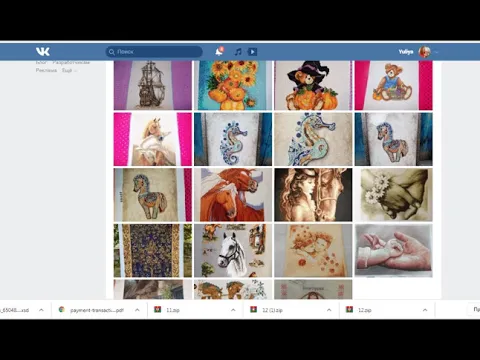The width and height of the screenshot is (480, 360).
Task: Open the Реклама footer link
Action: click(46, 70)
